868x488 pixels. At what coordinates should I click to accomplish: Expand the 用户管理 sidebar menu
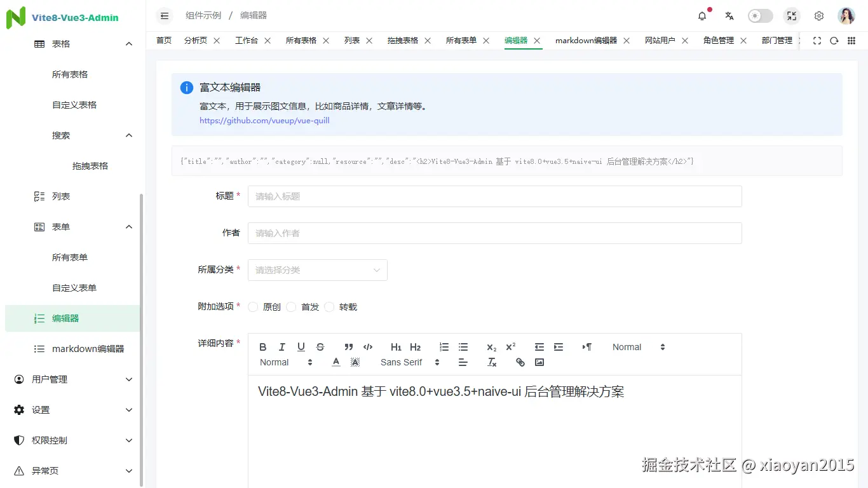click(73, 379)
